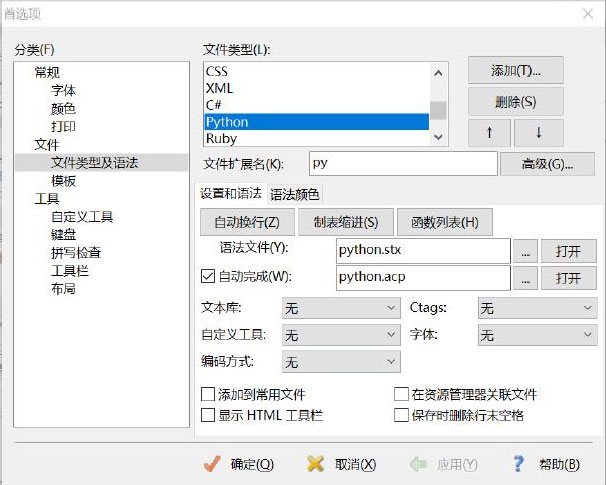The height and width of the screenshot is (485, 606).
Task: Enable 添加到常用文件 checkbox
Action: pyautogui.click(x=208, y=395)
